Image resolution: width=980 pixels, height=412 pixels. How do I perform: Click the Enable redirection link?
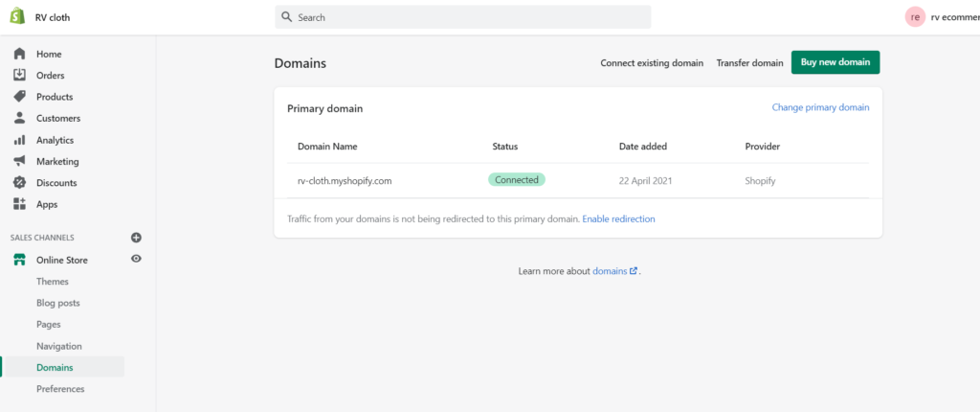(619, 219)
